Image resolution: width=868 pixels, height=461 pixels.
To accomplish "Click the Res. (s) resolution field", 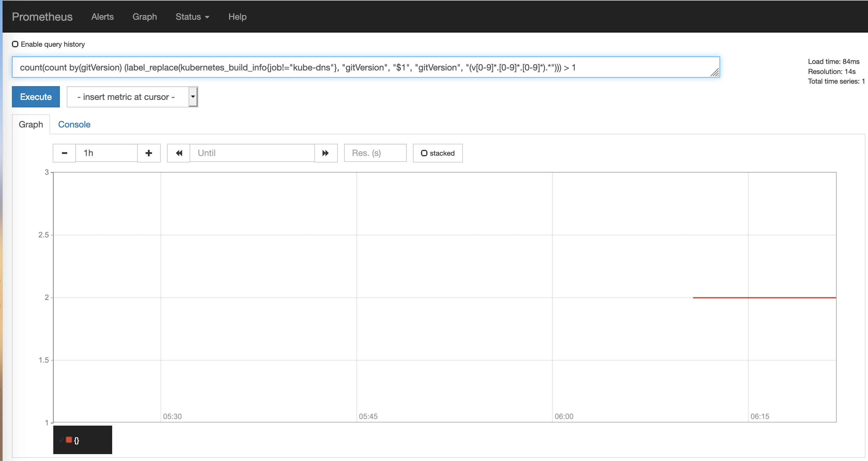I will click(375, 153).
